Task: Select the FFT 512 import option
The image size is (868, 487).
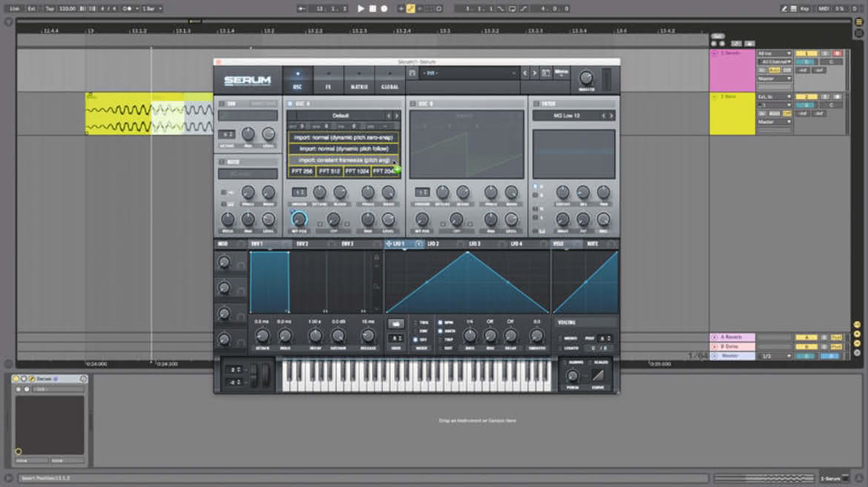Action: coord(329,171)
